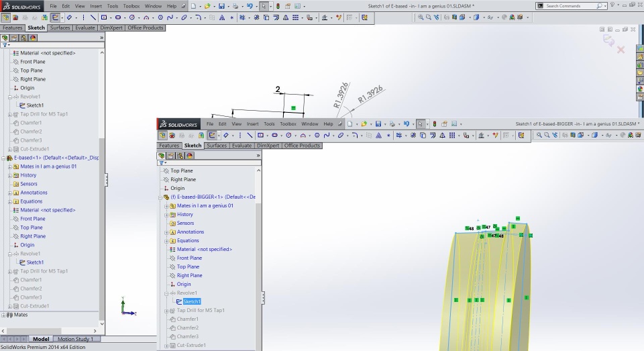
Task: Switch to ConfigurationManager pane in E-based-BIGGER window
Action: 180,156
